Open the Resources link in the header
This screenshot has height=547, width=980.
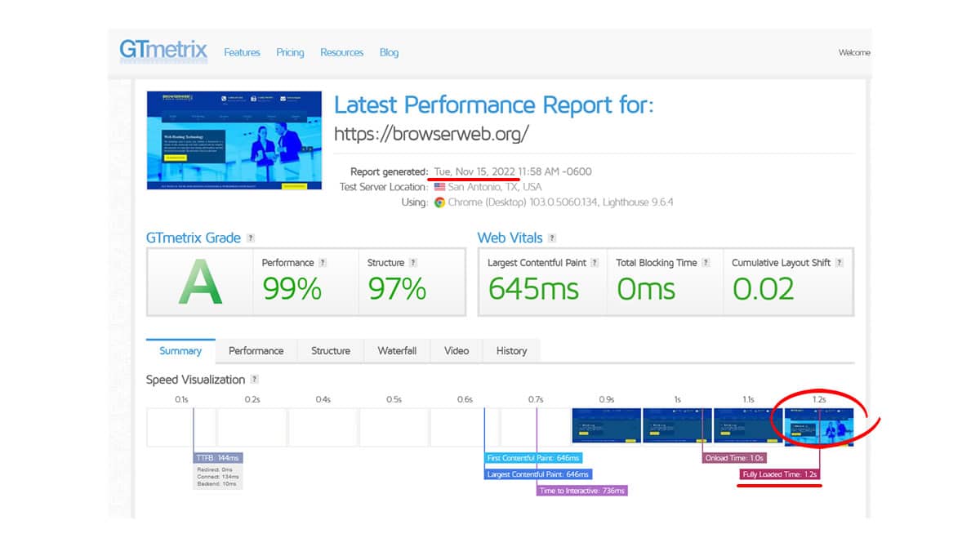point(341,52)
